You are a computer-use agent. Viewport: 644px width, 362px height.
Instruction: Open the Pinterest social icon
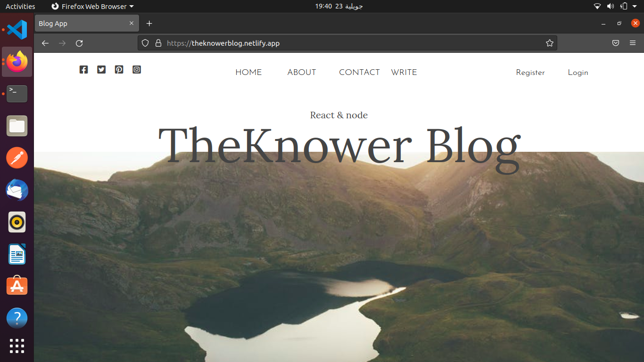119,70
